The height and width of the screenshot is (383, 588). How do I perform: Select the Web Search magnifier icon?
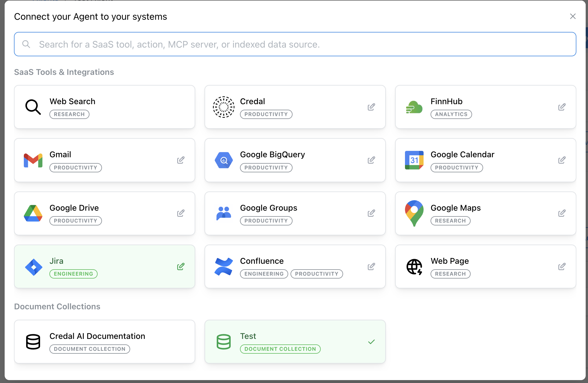[33, 107]
